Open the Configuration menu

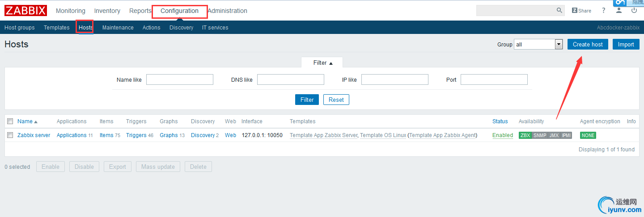[x=179, y=11]
